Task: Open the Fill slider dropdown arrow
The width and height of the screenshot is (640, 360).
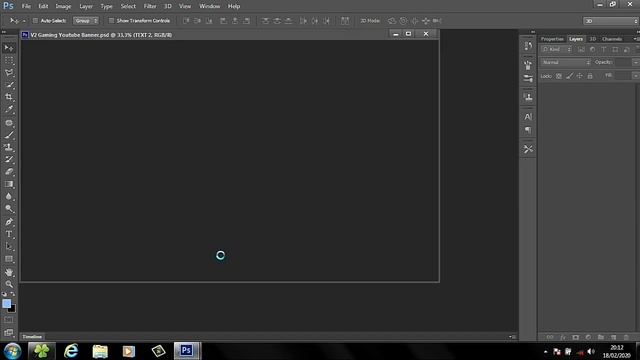Action: (636, 76)
